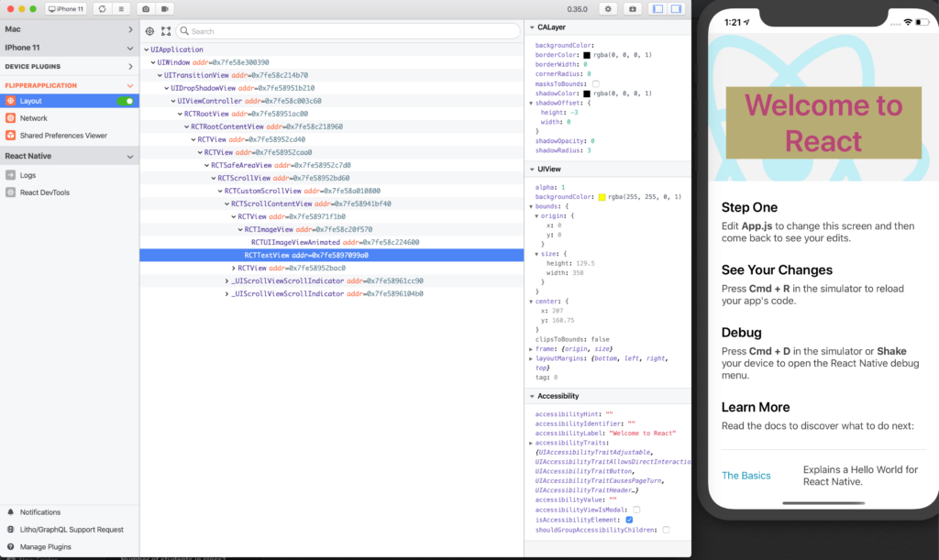Collapse the center property triangle
This screenshot has height=560, width=939.
[x=531, y=302]
